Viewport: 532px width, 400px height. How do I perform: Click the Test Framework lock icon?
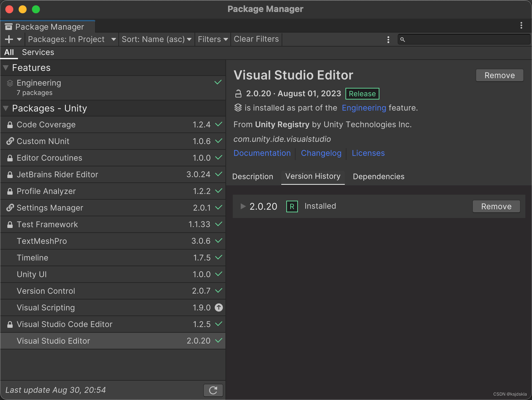tap(10, 225)
